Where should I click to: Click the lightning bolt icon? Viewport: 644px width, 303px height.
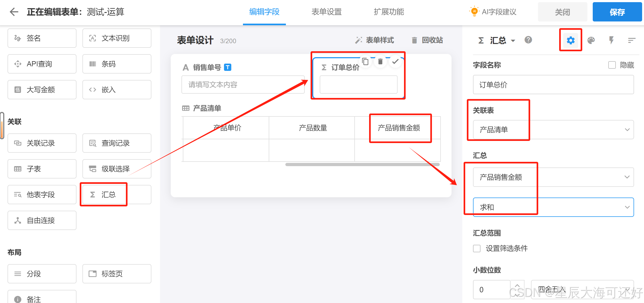[x=612, y=40]
